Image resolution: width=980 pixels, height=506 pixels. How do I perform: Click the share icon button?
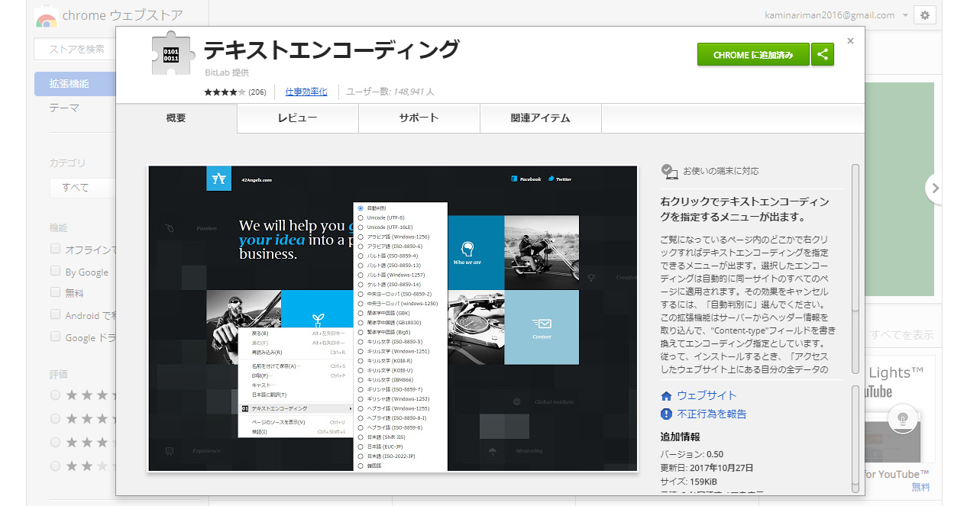tap(823, 55)
